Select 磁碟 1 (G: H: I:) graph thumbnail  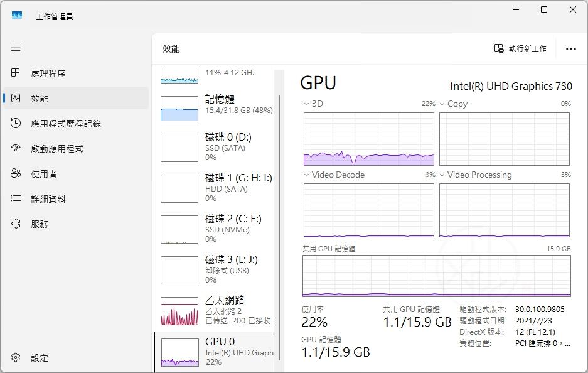[179, 189]
